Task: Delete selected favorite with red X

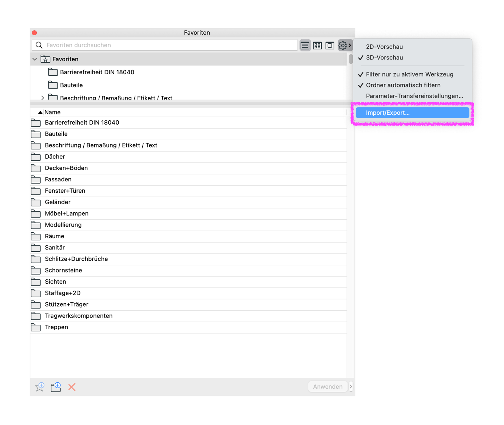Action: [x=72, y=387]
